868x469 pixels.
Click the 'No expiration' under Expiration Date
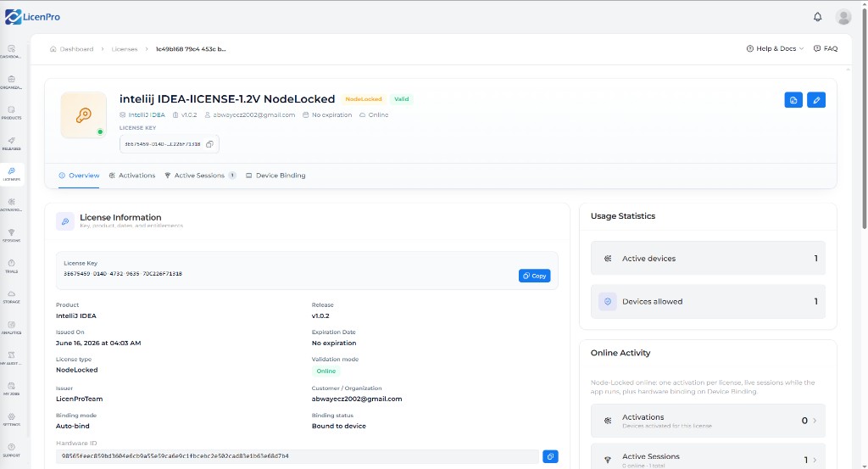334,343
